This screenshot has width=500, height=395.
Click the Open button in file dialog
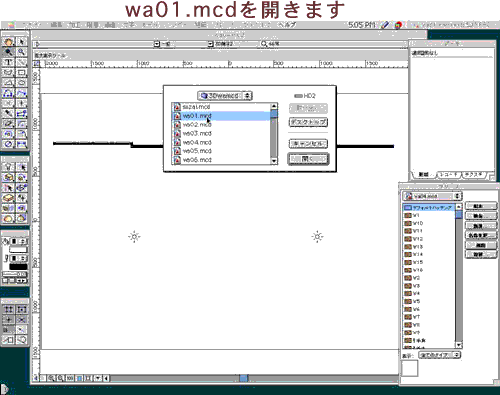click(x=308, y=159)
